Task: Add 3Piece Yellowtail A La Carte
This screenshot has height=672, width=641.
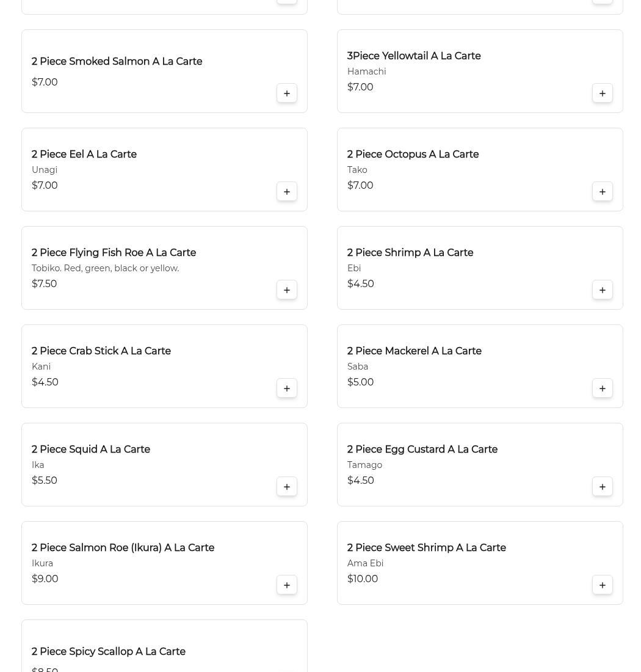Action: pyautogui.click(x=602, y=93)
